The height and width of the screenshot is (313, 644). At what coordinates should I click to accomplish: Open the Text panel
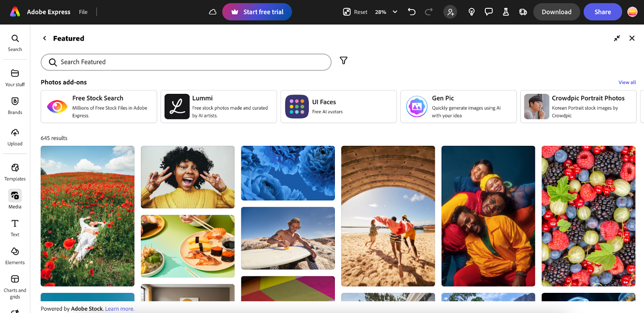[15, 228]
